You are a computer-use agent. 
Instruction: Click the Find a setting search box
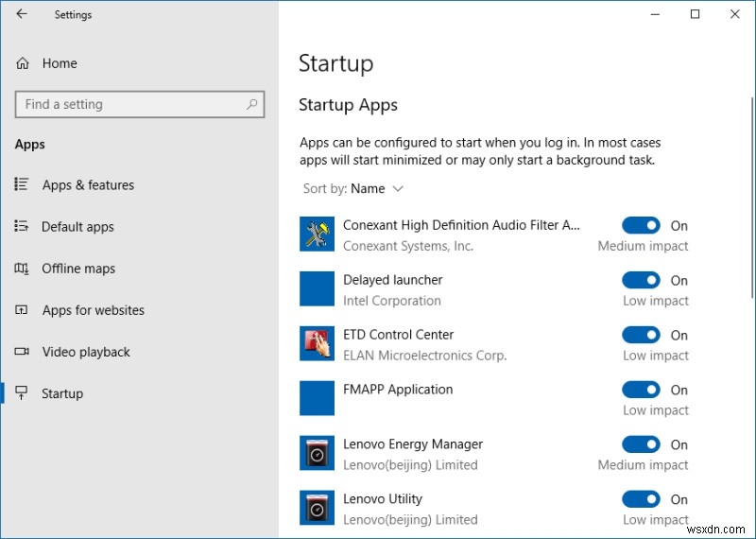coord(140,104)
